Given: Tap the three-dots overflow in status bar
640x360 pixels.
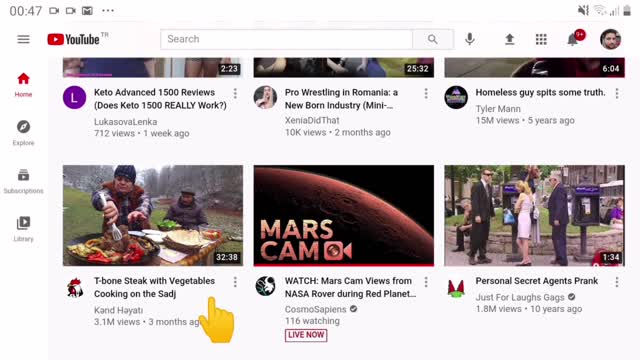Looking at the screenshot, I should tap(108, 11).
